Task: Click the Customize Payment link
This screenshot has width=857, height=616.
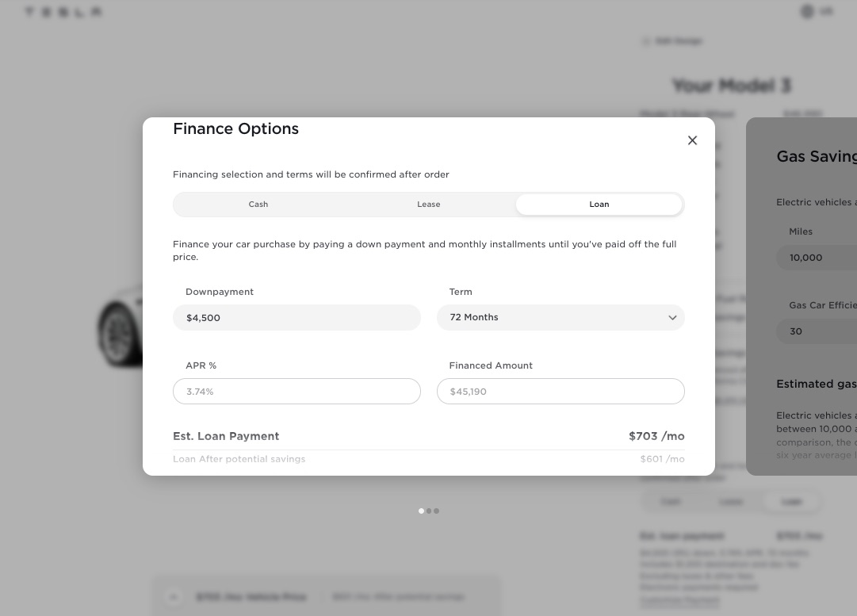Action: pos(679,600)
